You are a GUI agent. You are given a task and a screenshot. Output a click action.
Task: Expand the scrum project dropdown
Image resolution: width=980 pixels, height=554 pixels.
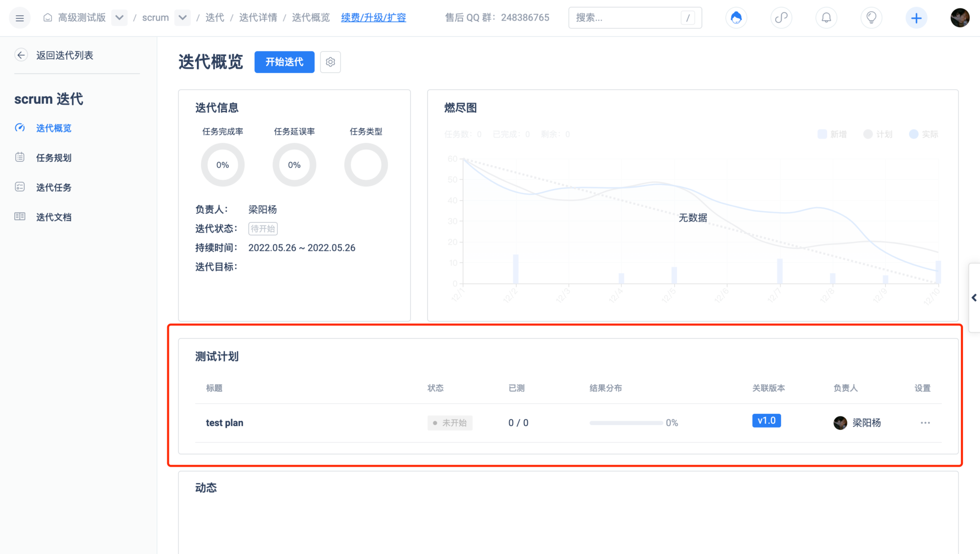click(182, 18)
